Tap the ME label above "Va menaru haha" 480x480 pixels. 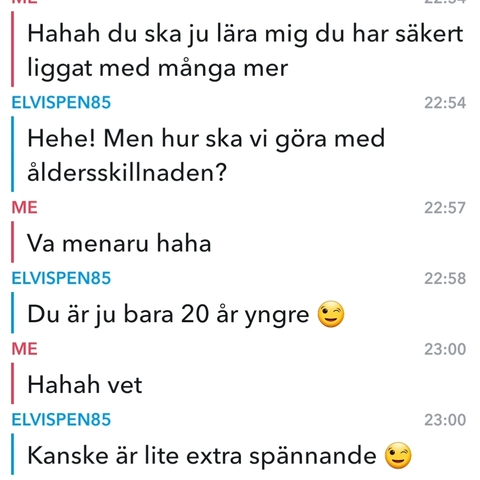pos(24,207)
